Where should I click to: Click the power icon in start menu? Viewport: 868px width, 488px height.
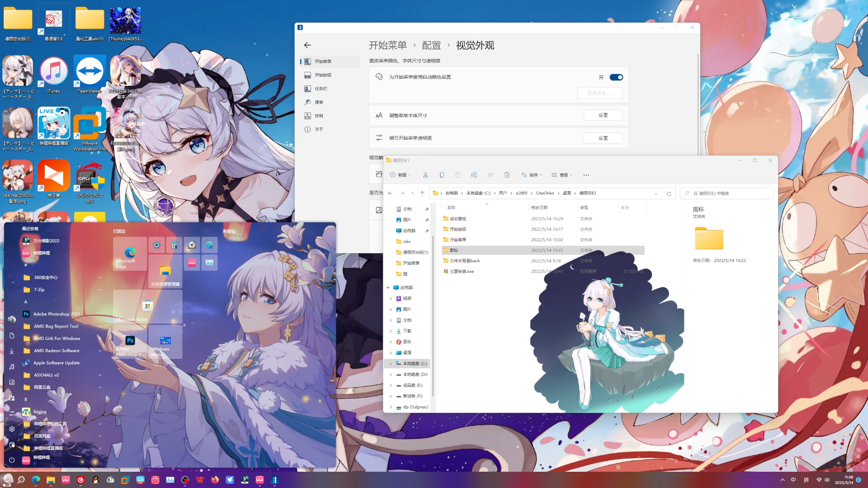[x=12, y=460]
